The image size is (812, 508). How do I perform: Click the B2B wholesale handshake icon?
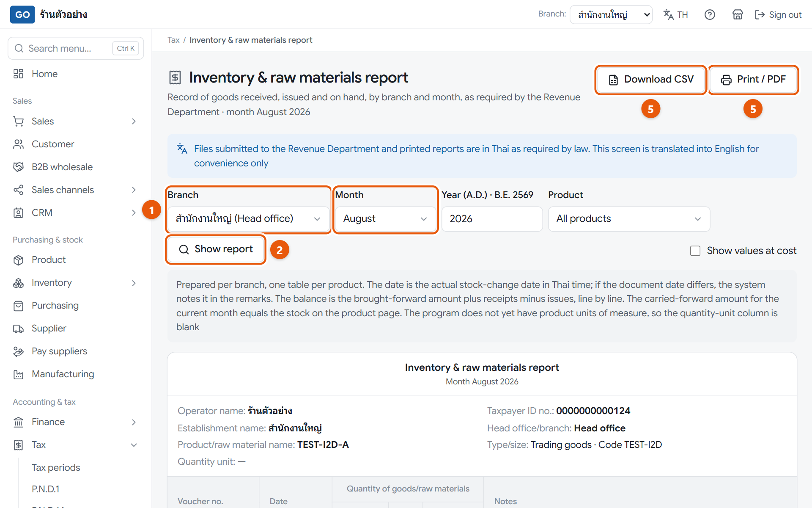click(x=18, y=167)
